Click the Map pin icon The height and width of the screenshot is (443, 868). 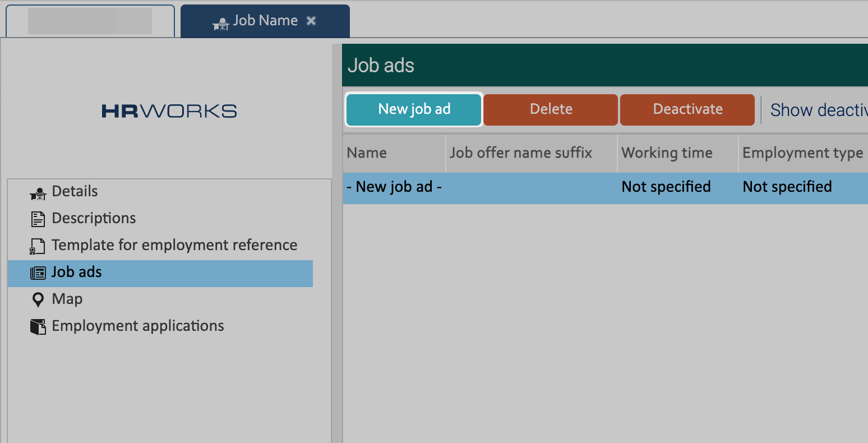tap(38, 300)
